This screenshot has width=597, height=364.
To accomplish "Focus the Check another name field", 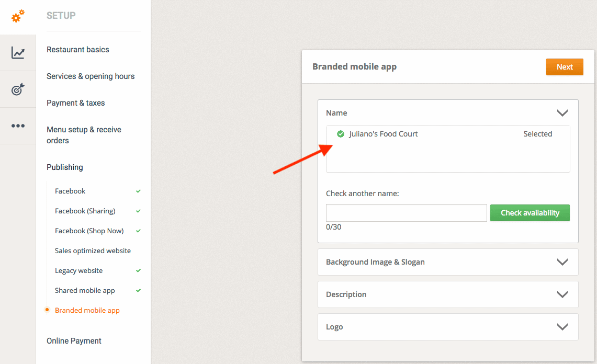I will coord(406,213).
